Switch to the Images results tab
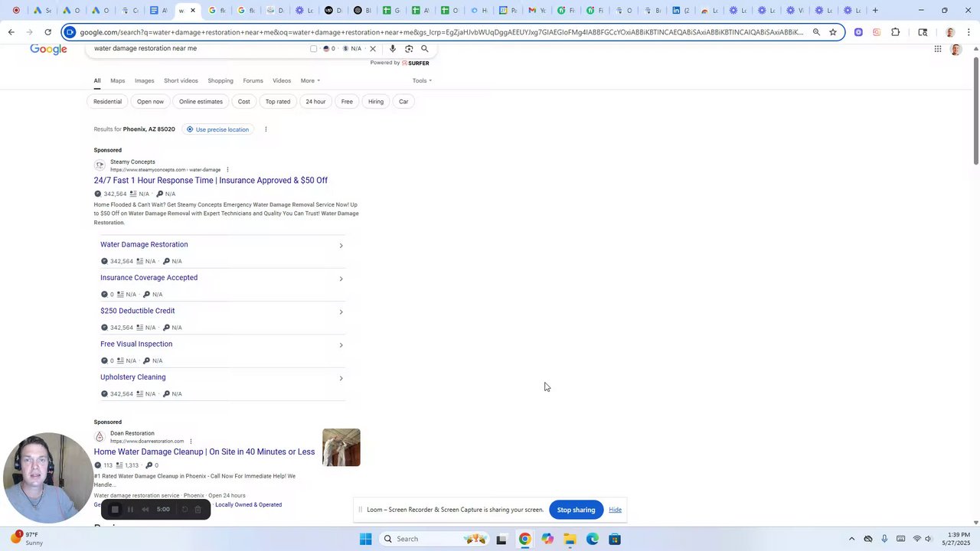Viewport: 980px width, 551px height. coord(144,80)
